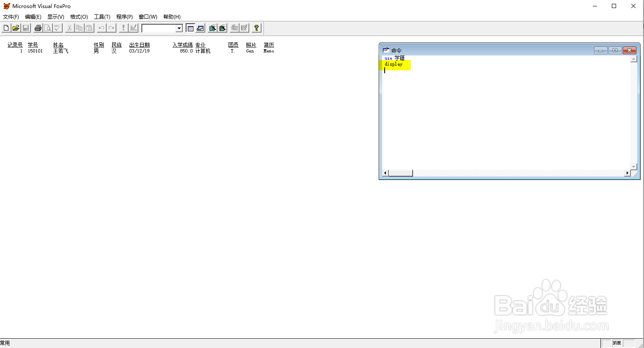Click the name value 王若飞
This screenshot has height=348, width=644.
pyautogui.click(x=61, y=51)
